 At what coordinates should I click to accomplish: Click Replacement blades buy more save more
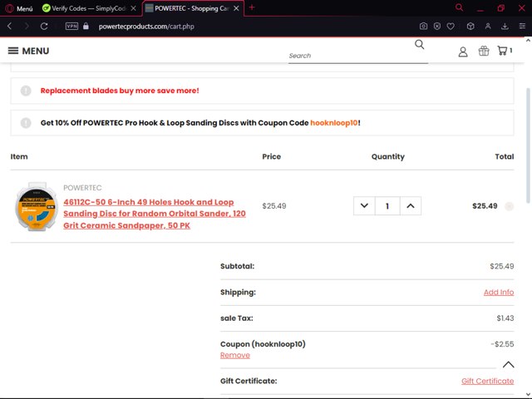pos(120,91)
